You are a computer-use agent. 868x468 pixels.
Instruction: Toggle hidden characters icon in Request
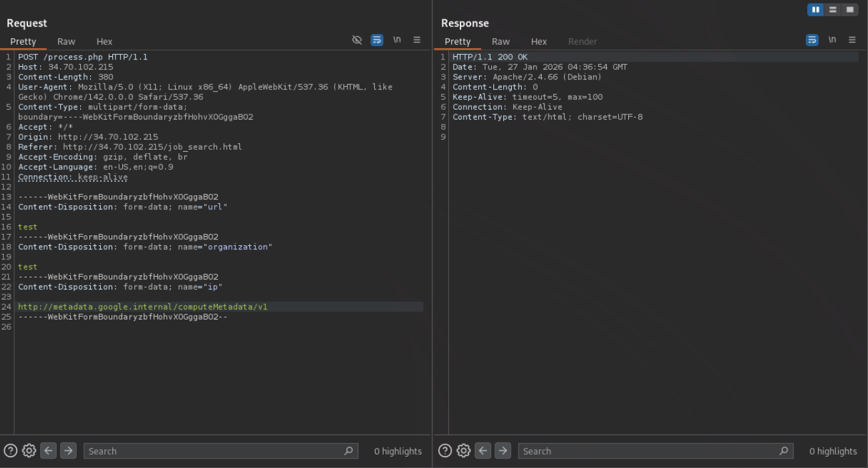(x=357, y=40)
